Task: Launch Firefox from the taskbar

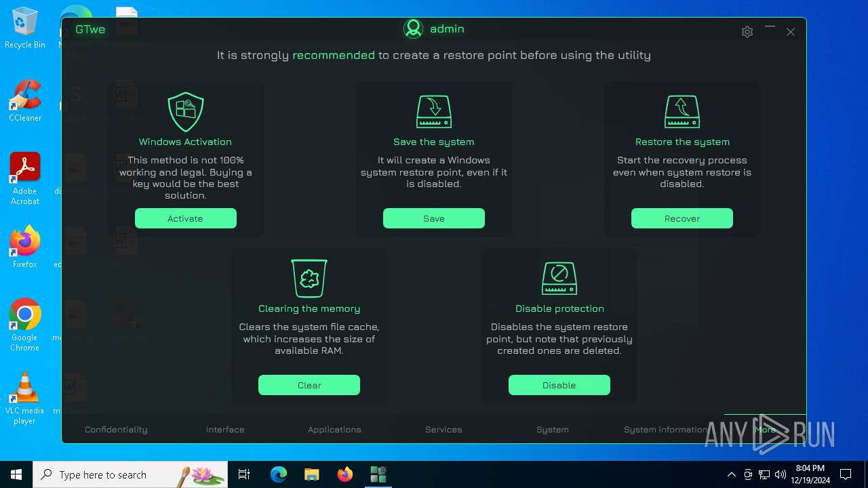Action: point(345,474)
